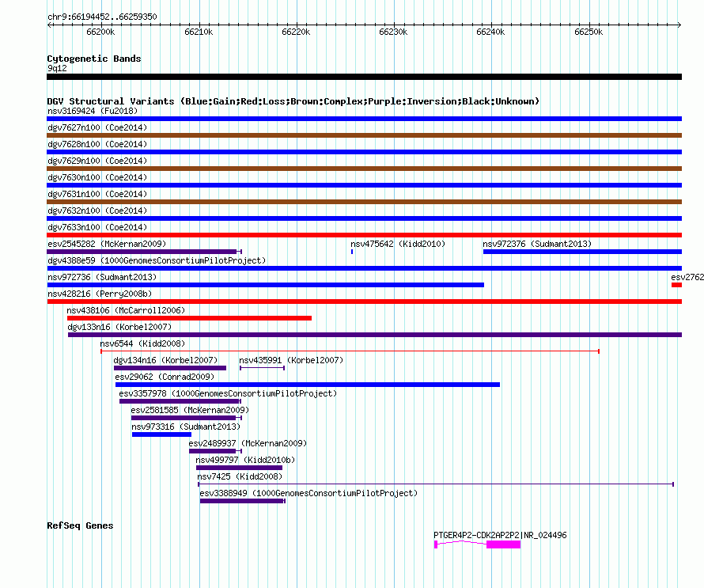Click the 66220k ruler tick label
The image size is (704, 588).
tap(296, 32)
